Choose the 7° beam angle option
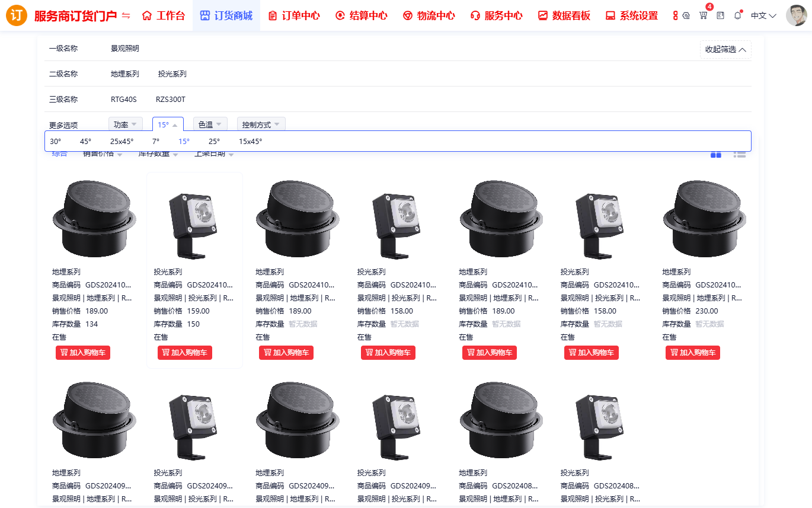This screenshot has height=508, width=812. (x=156, y=141)
